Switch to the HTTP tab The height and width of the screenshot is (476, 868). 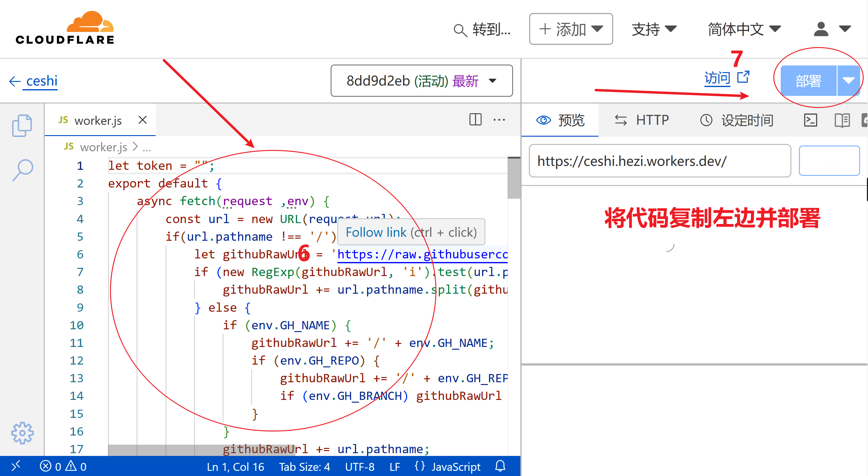coord(641,120)
